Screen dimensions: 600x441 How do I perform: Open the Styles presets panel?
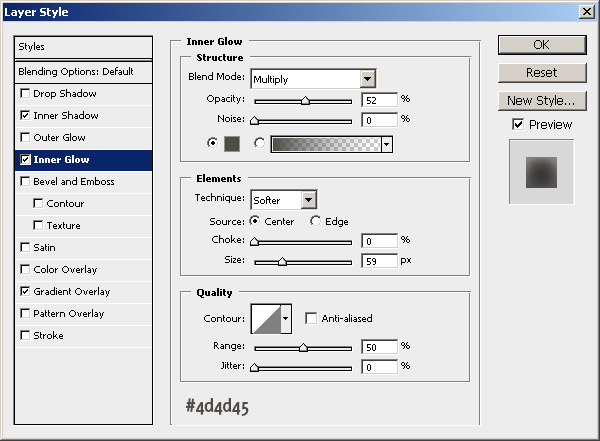tap(83, 47)
